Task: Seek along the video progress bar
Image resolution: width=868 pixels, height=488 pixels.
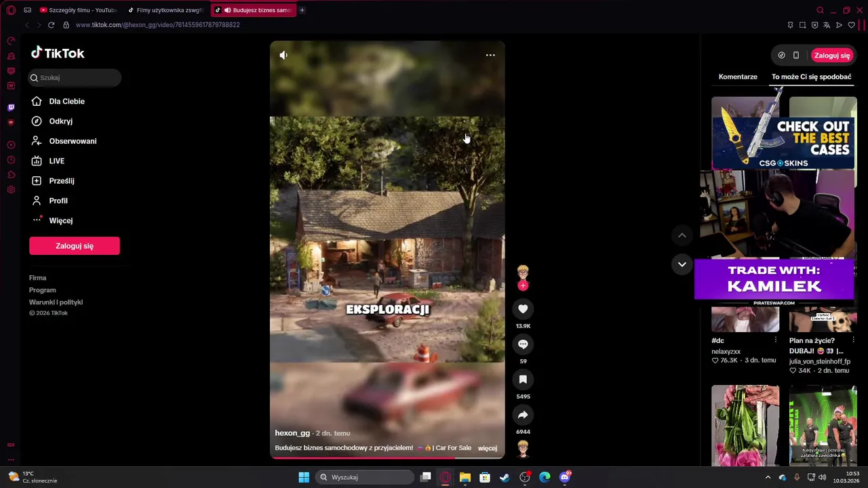Action: (387, 457)
